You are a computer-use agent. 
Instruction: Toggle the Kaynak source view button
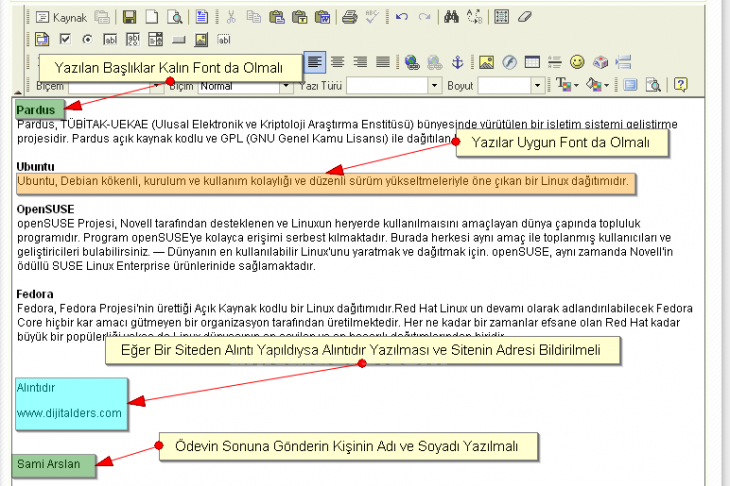coord(61,18)
